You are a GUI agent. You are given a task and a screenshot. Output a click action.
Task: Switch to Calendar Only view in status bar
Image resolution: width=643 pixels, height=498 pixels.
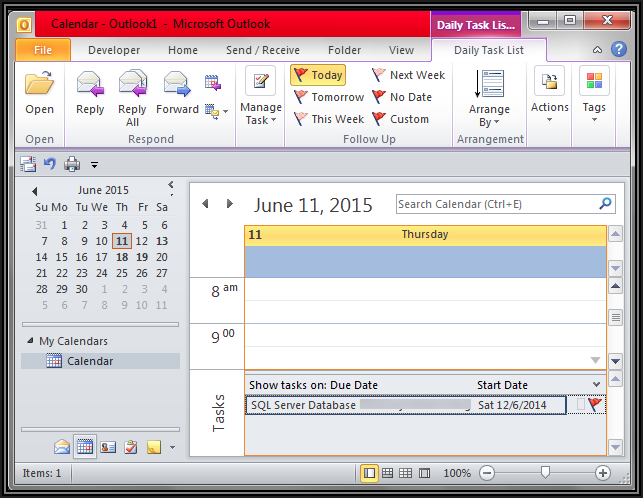tap(406, 473)
